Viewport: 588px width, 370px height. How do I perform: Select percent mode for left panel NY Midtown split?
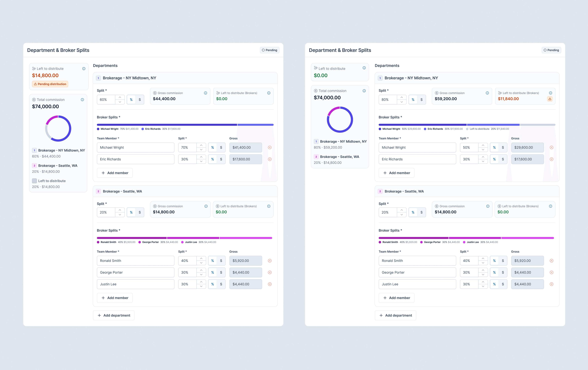[x=131, y=100]
